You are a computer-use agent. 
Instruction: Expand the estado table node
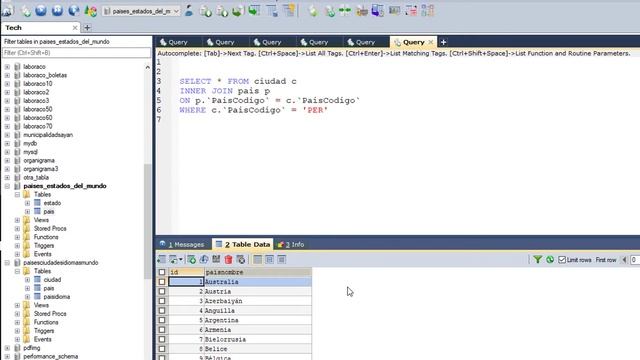(x=27, y=203)
